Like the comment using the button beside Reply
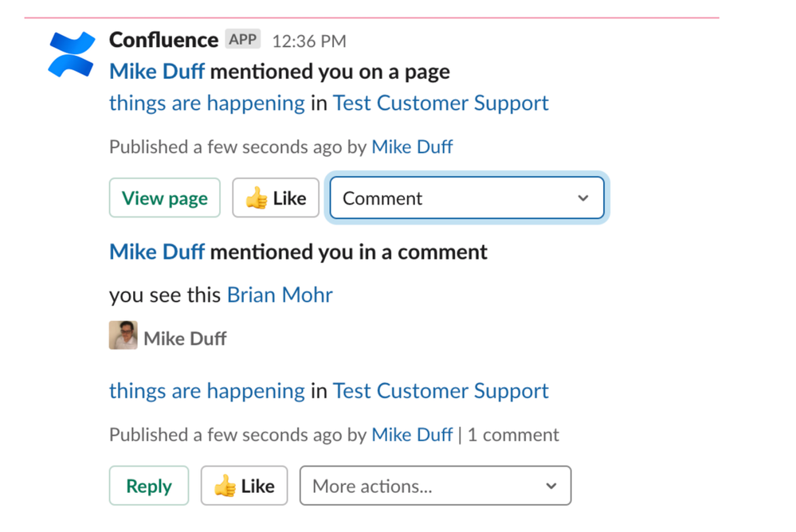796x532 pixels. coord(244,486)
